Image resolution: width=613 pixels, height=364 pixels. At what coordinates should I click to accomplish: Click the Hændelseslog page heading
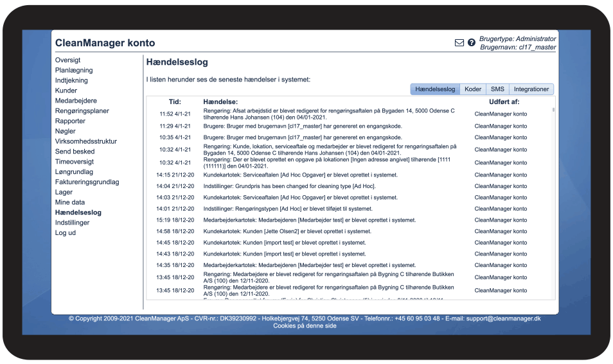[x=177, y=62]
